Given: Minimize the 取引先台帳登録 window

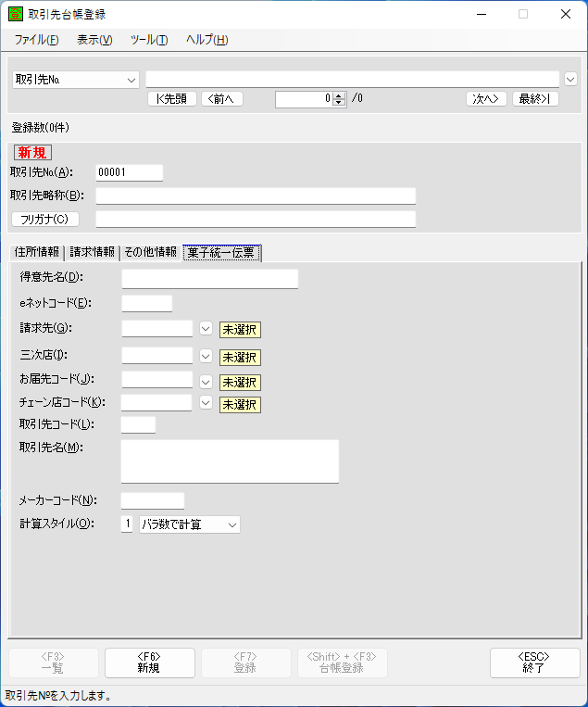Looking at the screenshot, I should [x=482, y=14].
